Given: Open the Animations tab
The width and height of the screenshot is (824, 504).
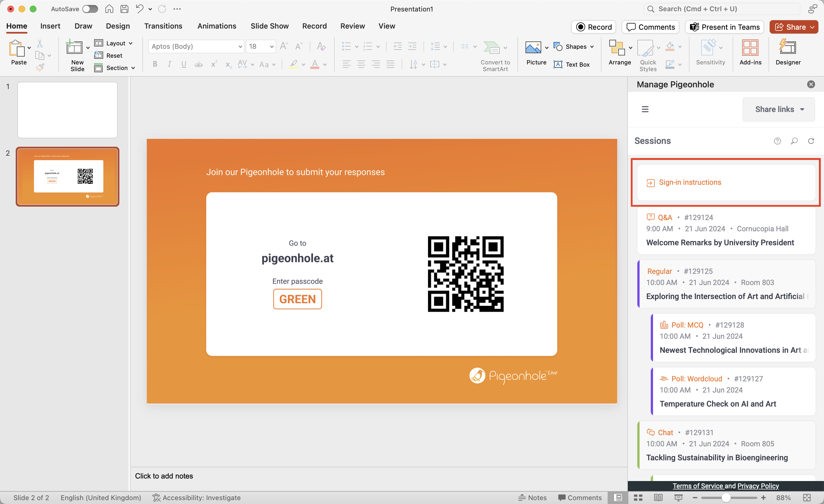Looking at the screenshot, I should click(x=217, y=26).
